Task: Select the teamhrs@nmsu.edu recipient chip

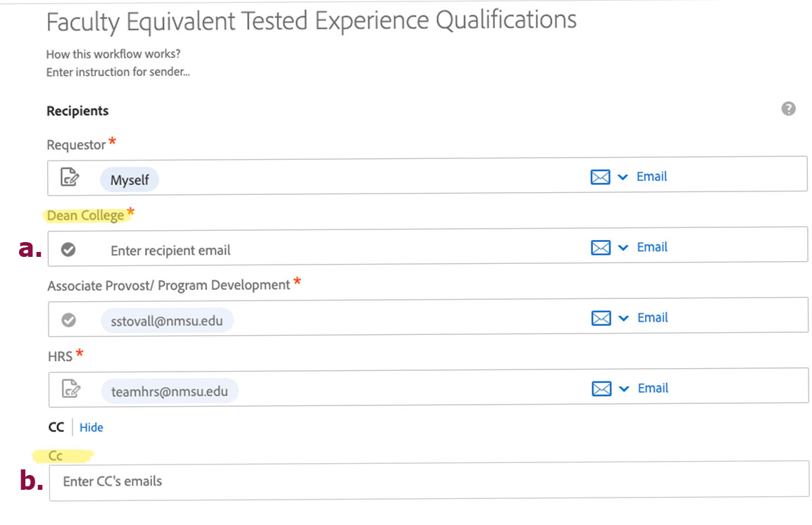Action: 169,391
